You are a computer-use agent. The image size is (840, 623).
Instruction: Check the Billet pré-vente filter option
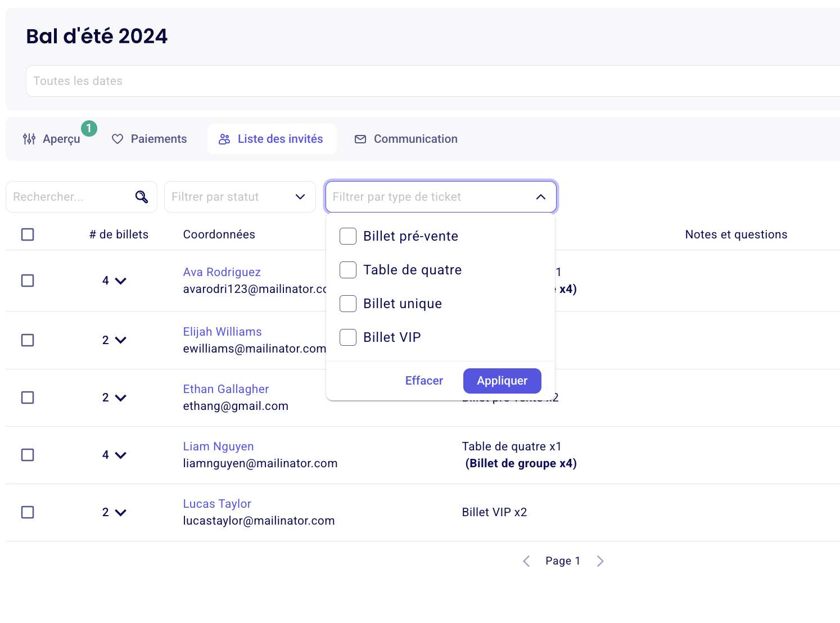pos(348,236)
